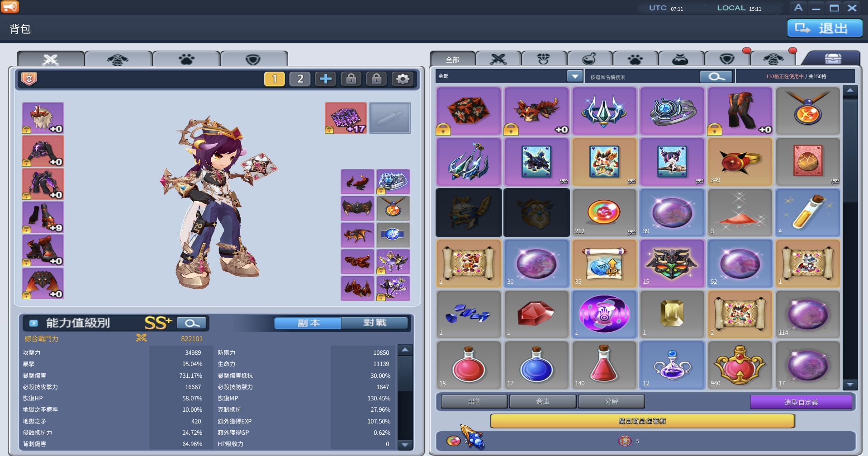Click the 退出 exit button
Screen dimensions: 868x456
[x=825, y=28]
